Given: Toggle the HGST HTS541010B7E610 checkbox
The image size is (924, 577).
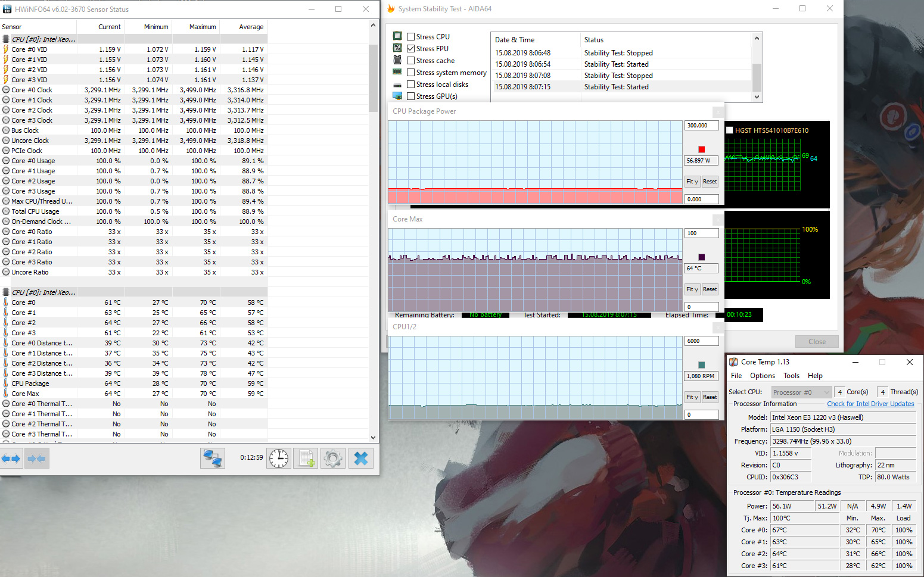Looking at the screenshot, I should click(730, 130).
